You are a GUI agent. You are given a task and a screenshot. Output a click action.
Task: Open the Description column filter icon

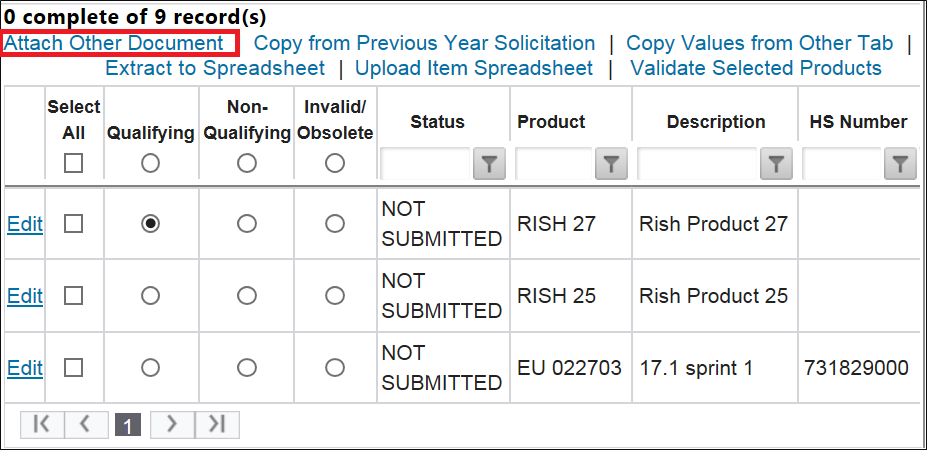click(776, 164)
